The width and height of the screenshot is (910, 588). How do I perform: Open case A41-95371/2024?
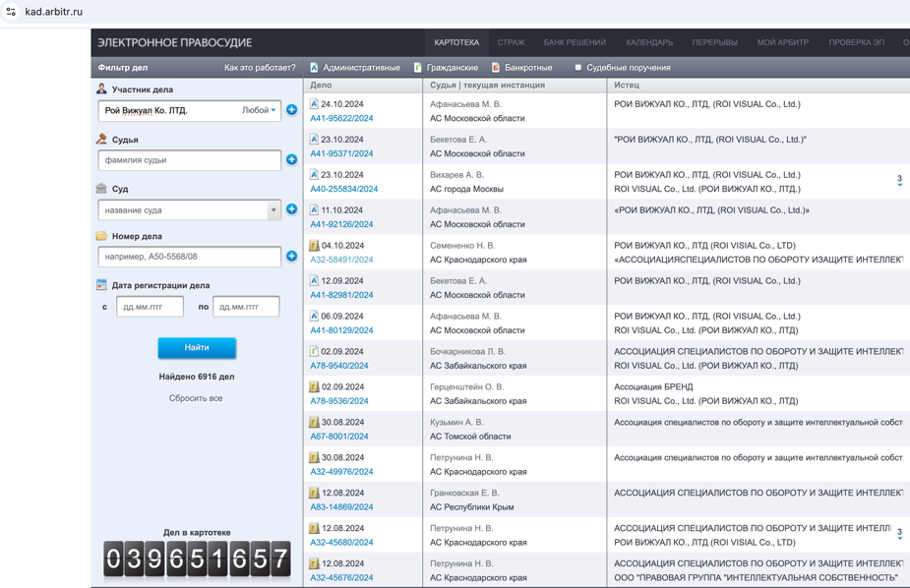[341, 153]
